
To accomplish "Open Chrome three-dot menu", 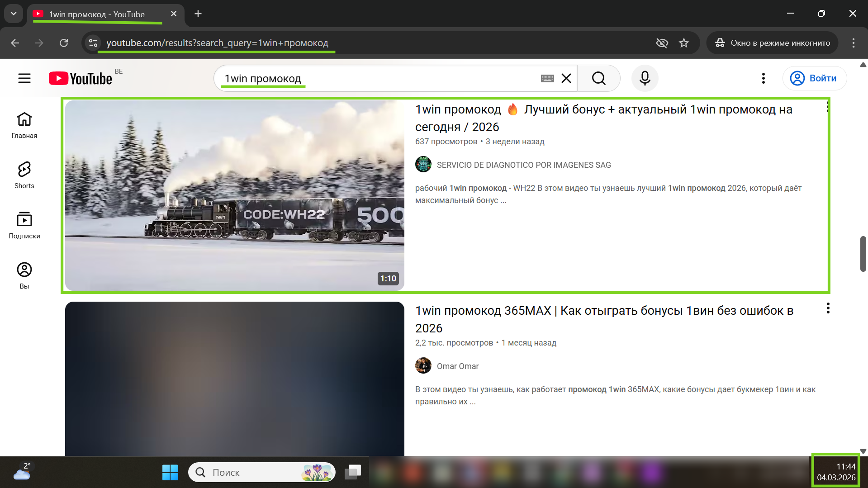I will [x=854, y=43].
